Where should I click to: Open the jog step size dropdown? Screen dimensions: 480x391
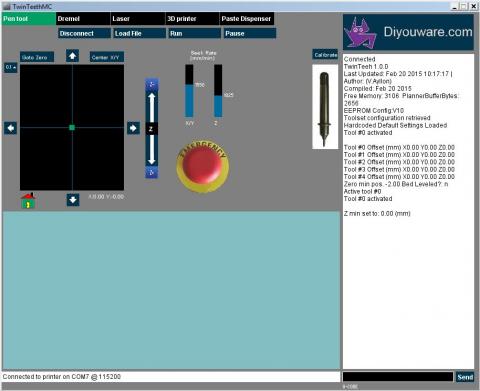[x=11, y=67]
